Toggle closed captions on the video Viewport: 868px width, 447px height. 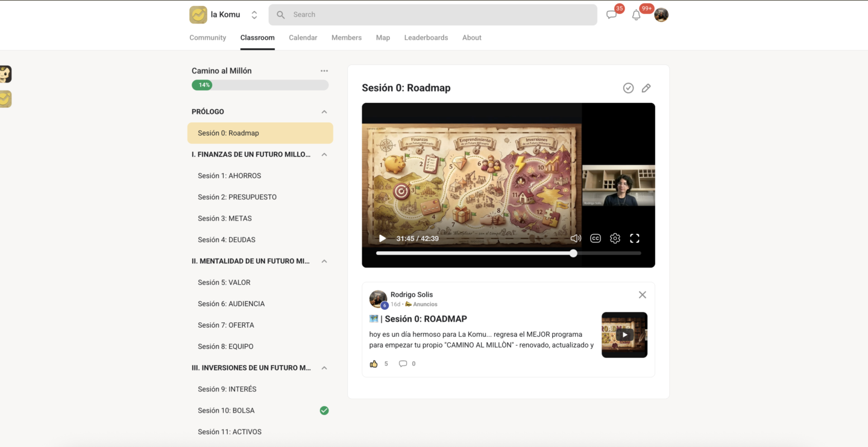click(x=596, y=239)
